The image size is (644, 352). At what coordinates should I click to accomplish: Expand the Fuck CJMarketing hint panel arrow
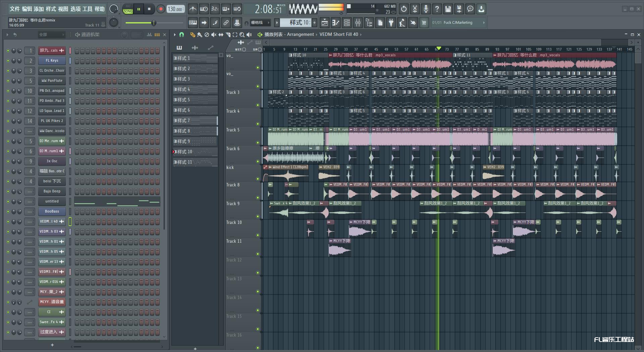point(484,23)
